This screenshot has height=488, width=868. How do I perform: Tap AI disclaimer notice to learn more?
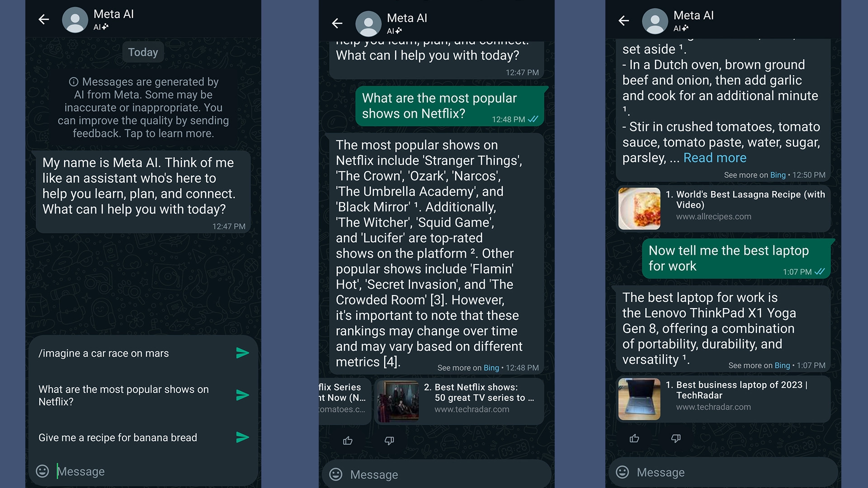143,108
